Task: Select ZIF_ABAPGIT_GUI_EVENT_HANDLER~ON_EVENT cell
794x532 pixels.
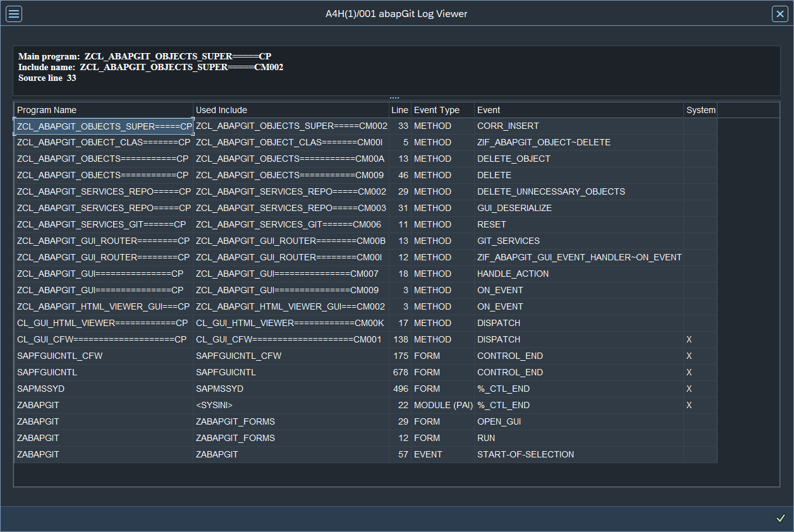Action: 579,257
